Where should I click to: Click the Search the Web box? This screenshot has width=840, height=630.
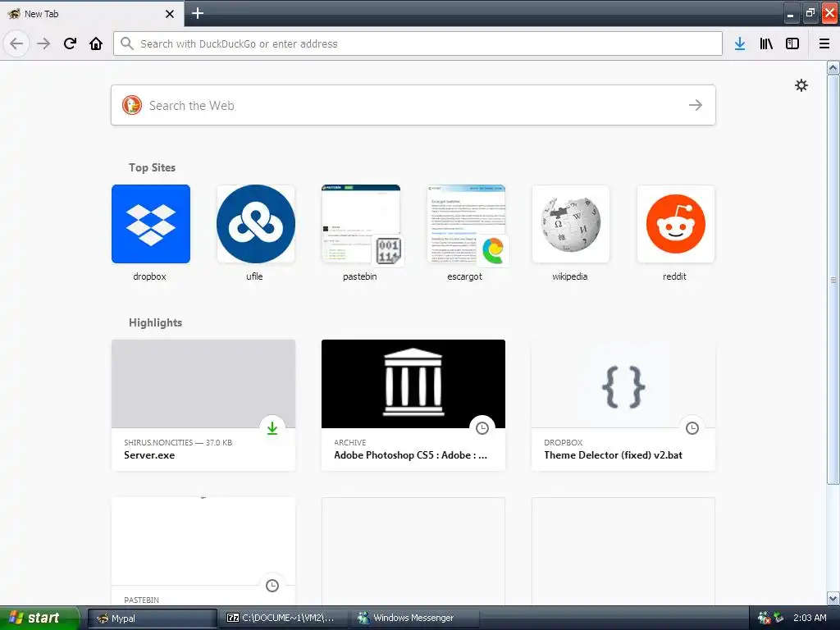pyautogui.click(x=413, y=105)
